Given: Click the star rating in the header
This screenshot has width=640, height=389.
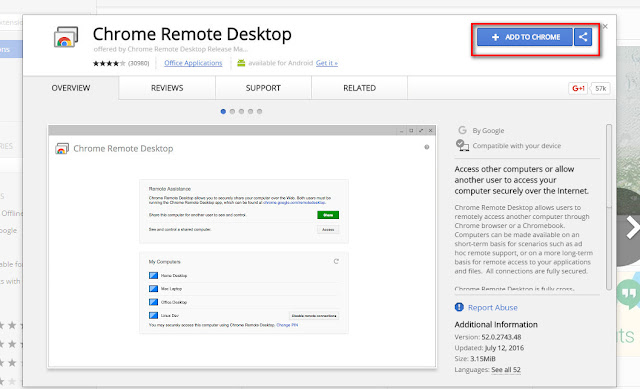Looking at the screenshot, I should click(x=109, y=63).
